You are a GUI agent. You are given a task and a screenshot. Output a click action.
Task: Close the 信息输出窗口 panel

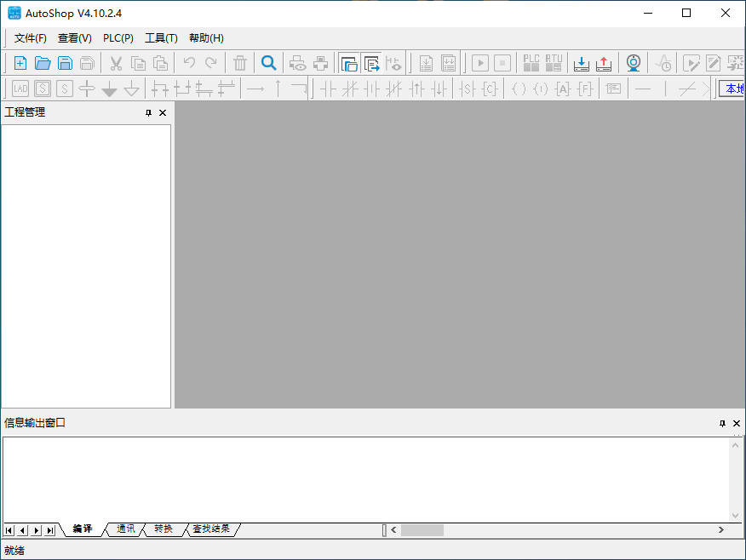737,423
